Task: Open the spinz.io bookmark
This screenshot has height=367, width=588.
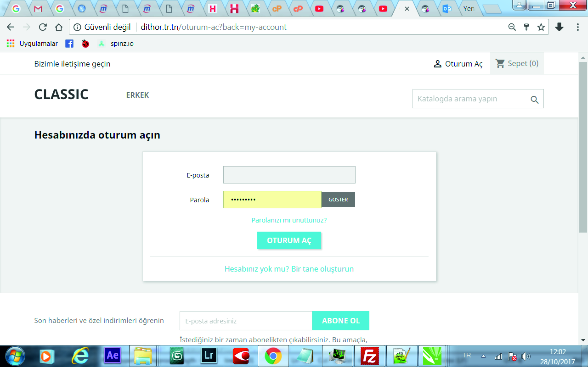Action: pos(116,43)
